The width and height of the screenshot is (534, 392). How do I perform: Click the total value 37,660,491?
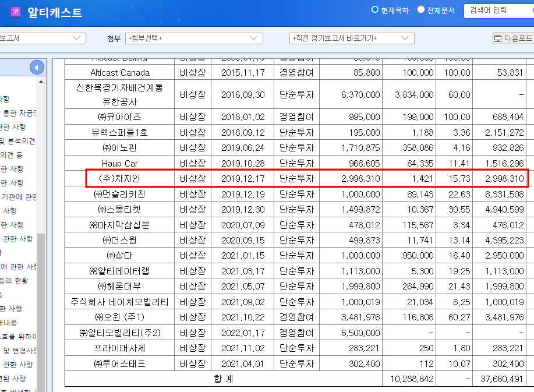pos(501,379)
